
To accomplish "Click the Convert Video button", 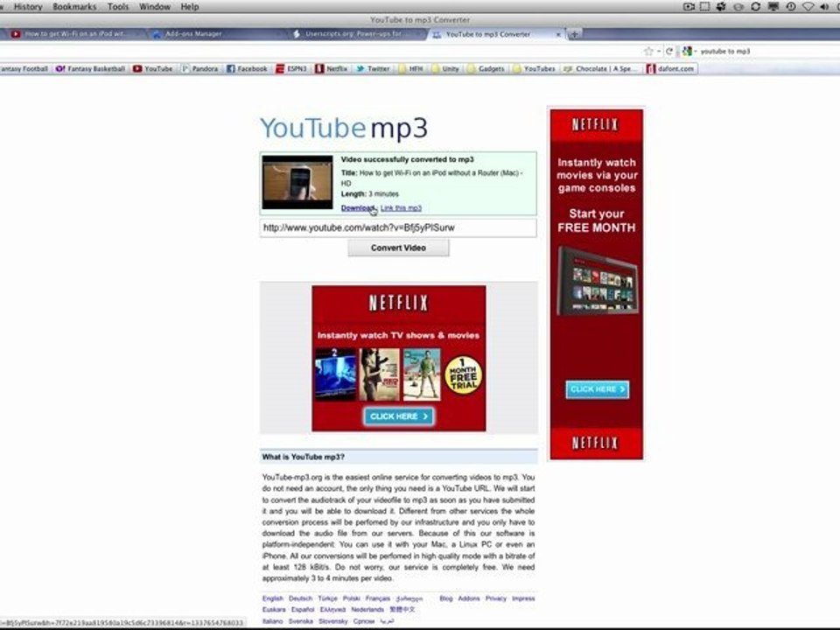I will click(x=399, y=248).
